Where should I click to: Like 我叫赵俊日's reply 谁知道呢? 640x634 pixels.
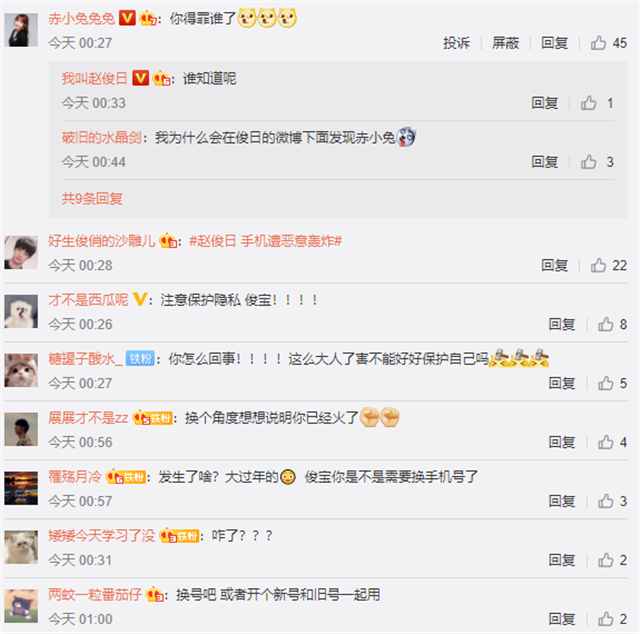(589, 103)
